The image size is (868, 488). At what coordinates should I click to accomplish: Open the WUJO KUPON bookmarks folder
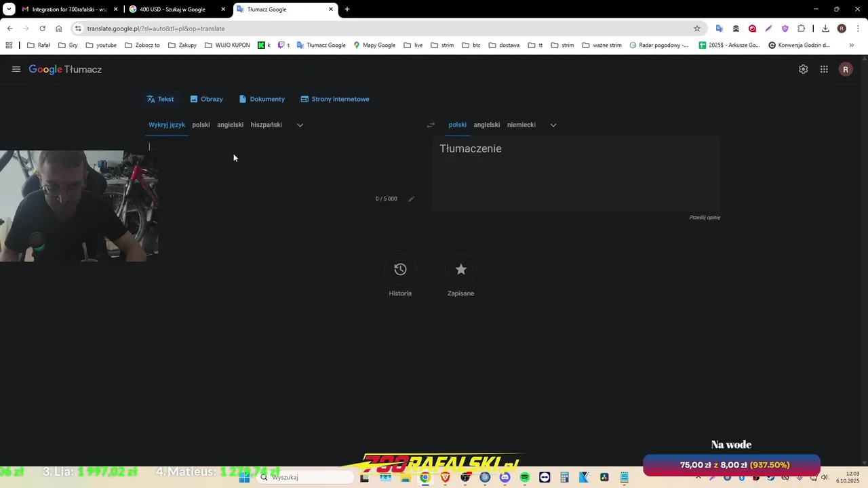tap(227, 45)
